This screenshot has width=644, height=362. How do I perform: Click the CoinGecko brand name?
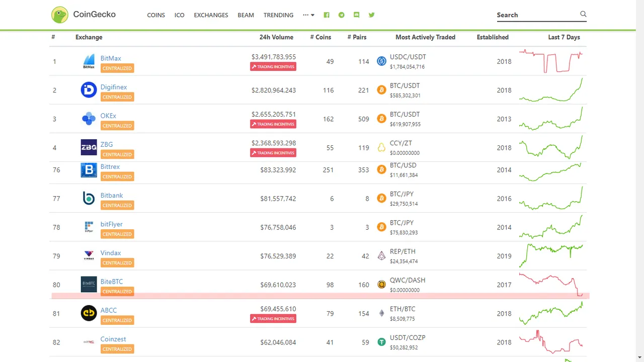pos(95,14)
